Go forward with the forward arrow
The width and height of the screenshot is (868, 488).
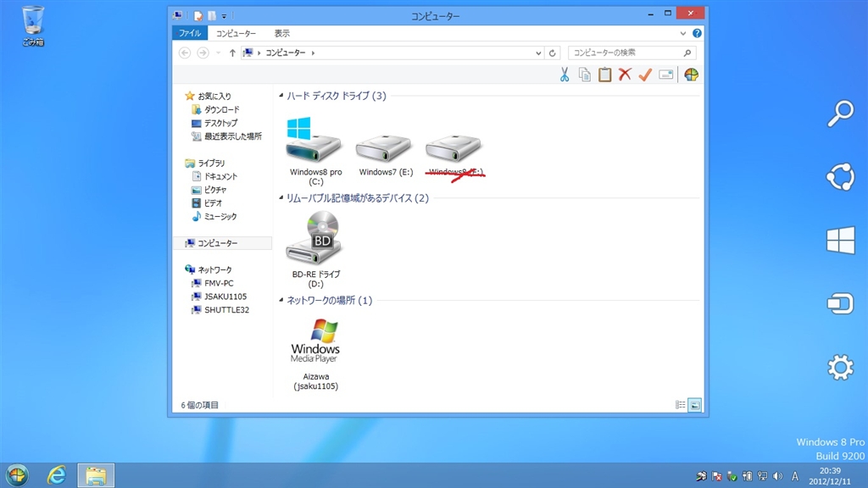coord(203,53)
